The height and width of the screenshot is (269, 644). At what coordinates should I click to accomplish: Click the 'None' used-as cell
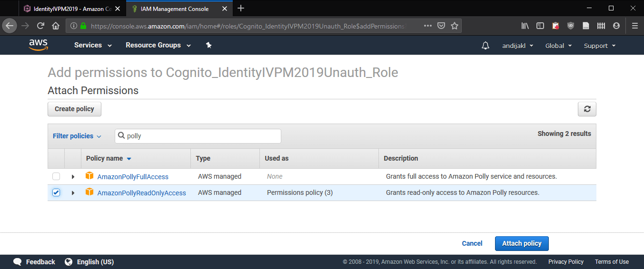pyautogui.click(x=275, y=176)
